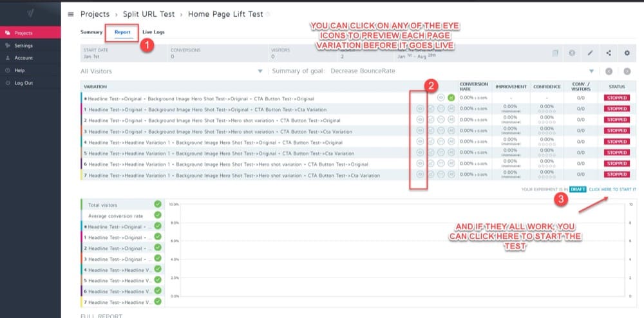Open the hamburger menu beside Projects breadcrumb
This screenshot has height=318, width=644.
70,14
